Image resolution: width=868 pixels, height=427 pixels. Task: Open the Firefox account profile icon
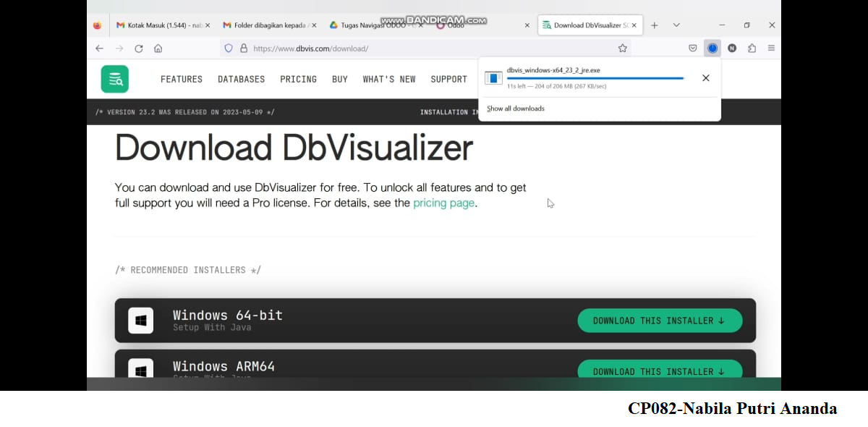731,48
